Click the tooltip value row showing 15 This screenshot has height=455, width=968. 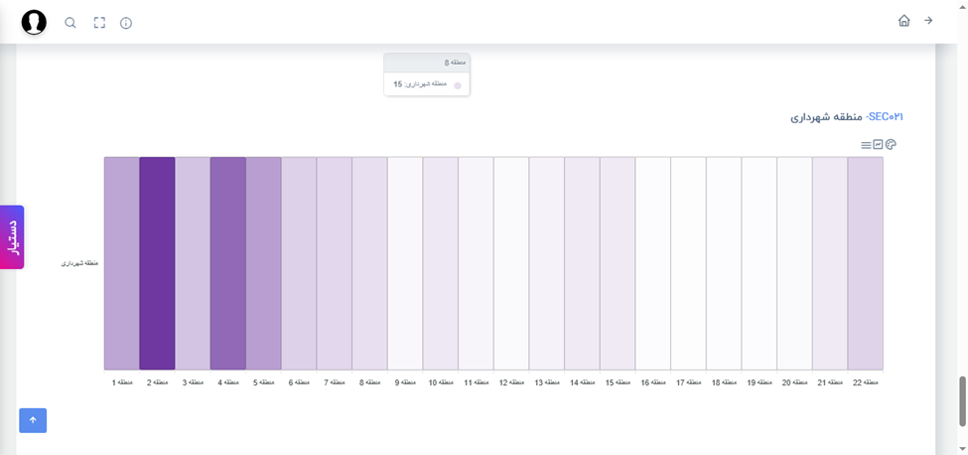(x=427, y=85)
